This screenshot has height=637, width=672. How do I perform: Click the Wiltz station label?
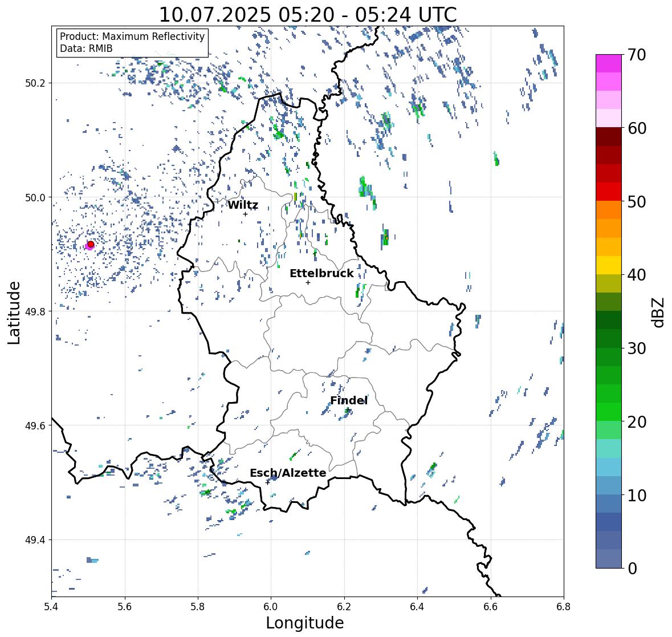click(243, 205)
